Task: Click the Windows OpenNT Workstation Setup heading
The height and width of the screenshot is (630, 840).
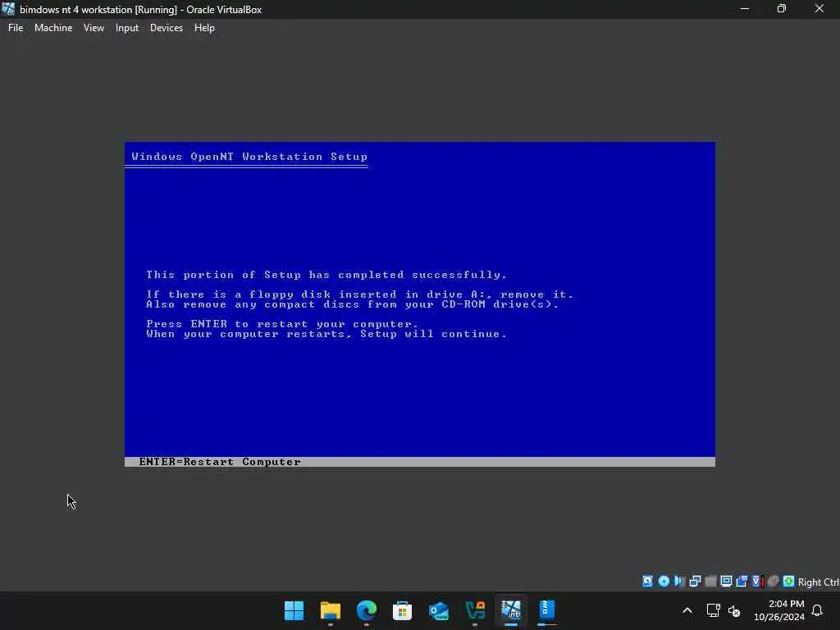Action: point(249,157)
